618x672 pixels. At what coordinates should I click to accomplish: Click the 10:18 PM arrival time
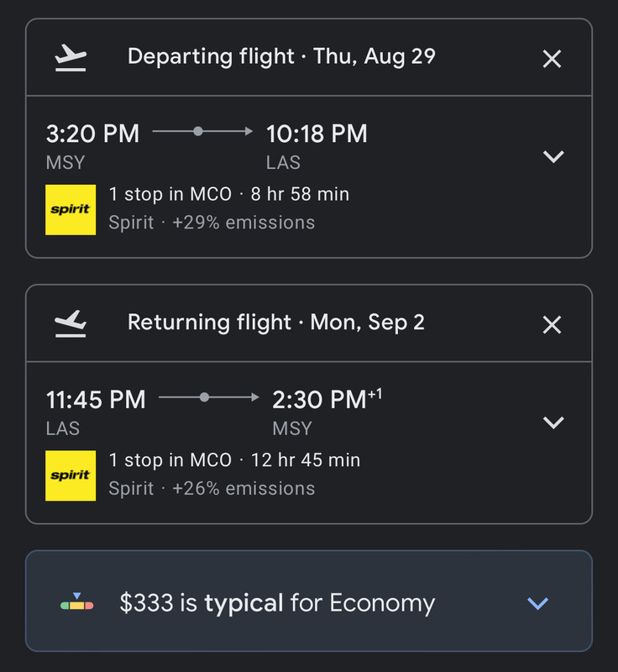[x=317, y=134]
